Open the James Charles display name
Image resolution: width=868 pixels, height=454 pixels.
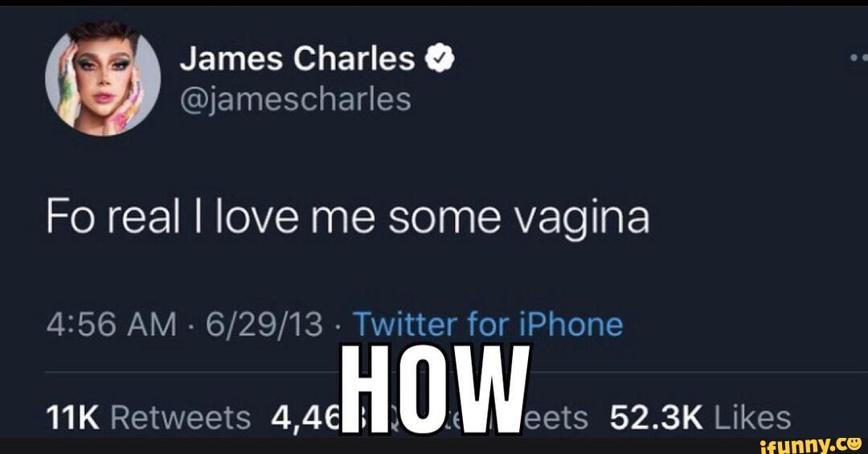coord(297,59)
